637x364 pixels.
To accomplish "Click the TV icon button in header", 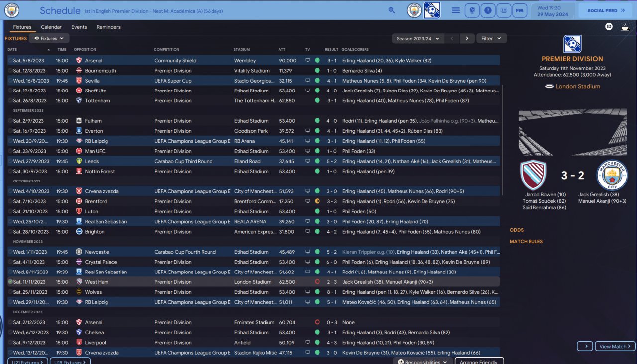I will click(x=504, y=10).
